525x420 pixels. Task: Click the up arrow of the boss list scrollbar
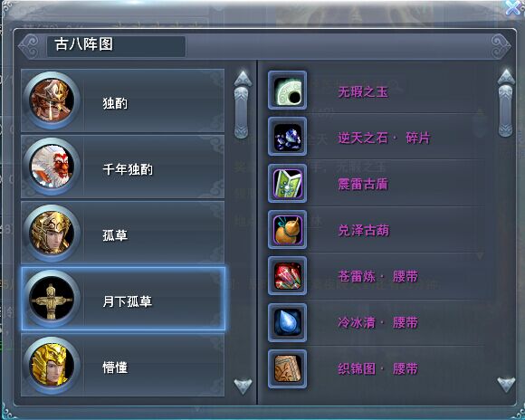click(x=243, y=79)
